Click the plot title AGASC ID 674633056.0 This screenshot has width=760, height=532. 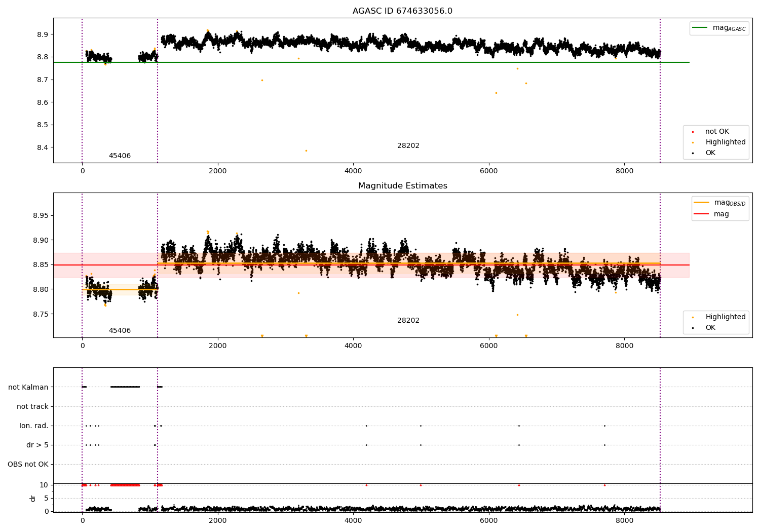(402, 11)
